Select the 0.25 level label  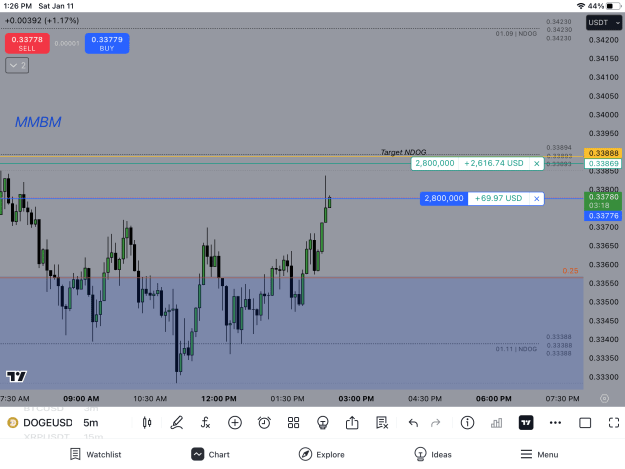(x=570, y=271)
